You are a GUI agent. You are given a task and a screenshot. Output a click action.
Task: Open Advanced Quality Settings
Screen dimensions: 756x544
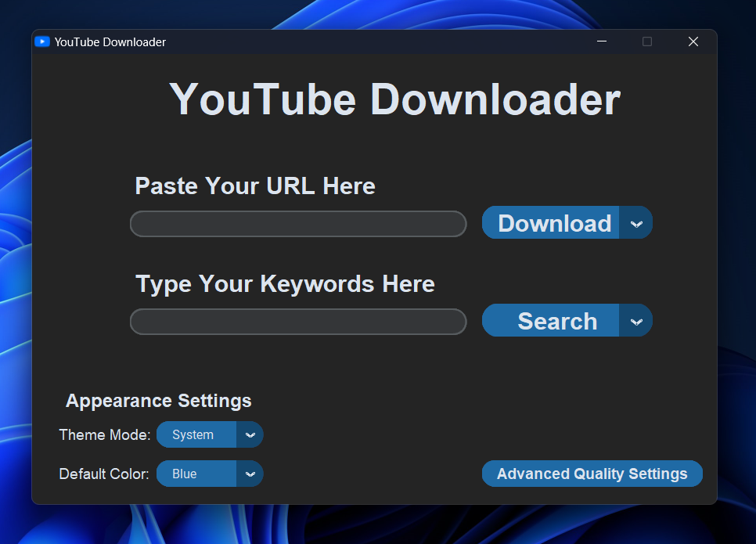(592, 474)
